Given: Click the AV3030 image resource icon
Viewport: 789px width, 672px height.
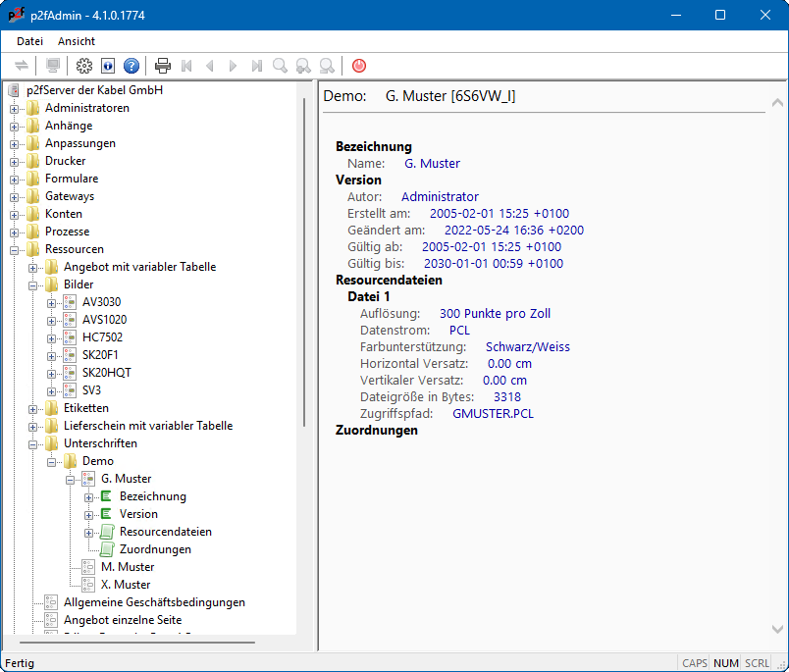Looking at the screenshot, I should click(x=70, y=302).
